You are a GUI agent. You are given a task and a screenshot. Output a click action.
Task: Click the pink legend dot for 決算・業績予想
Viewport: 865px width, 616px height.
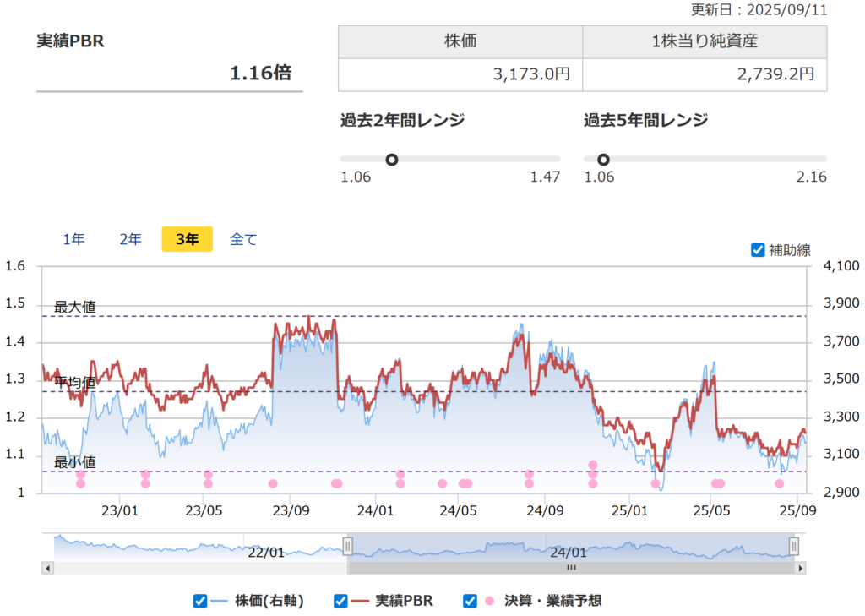489,601
